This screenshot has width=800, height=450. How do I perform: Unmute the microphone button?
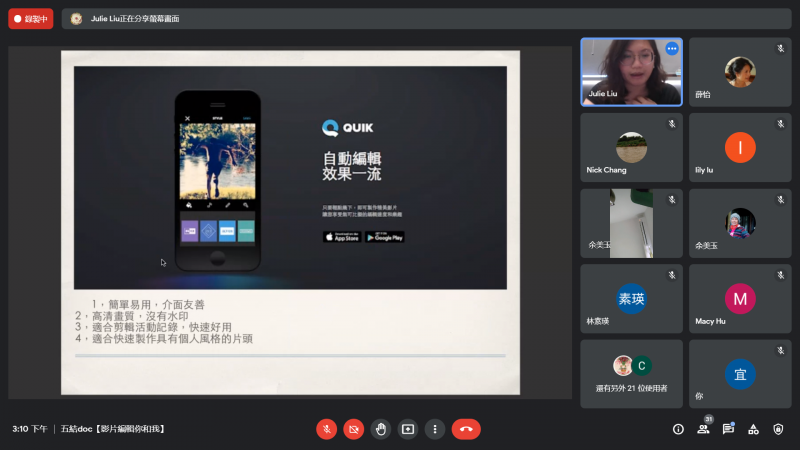coord(327,429)
